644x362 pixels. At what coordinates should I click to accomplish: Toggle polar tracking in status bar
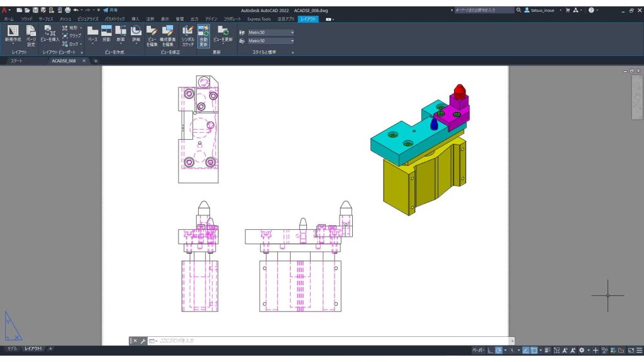pyautogui.click(x=498, y=350)
